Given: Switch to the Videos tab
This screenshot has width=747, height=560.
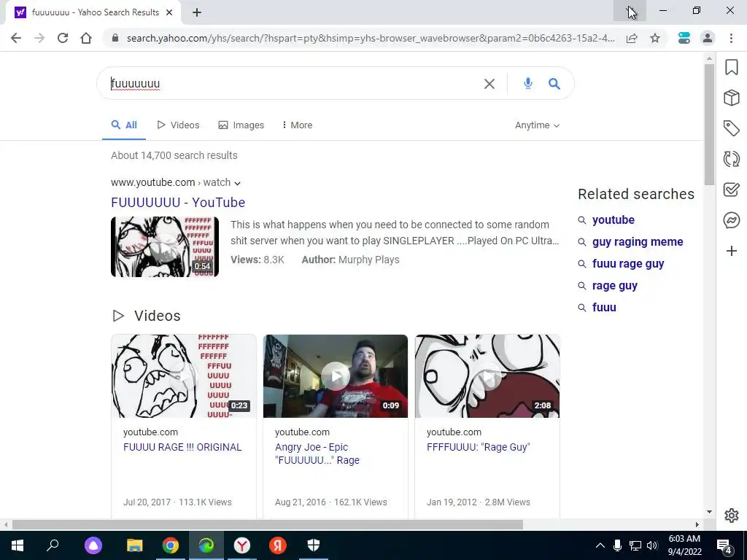Looking at the screenshot, I should [178, 125].
